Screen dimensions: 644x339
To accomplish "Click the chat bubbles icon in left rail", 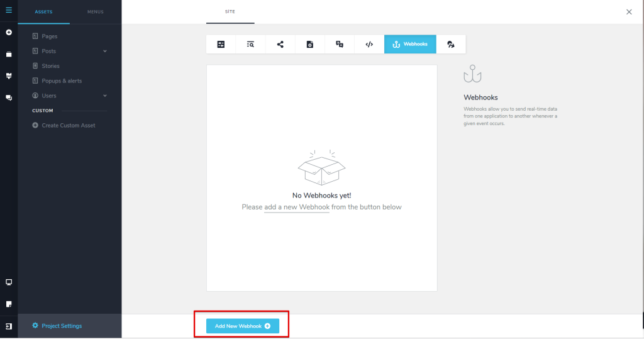I will tap(9, 97).
